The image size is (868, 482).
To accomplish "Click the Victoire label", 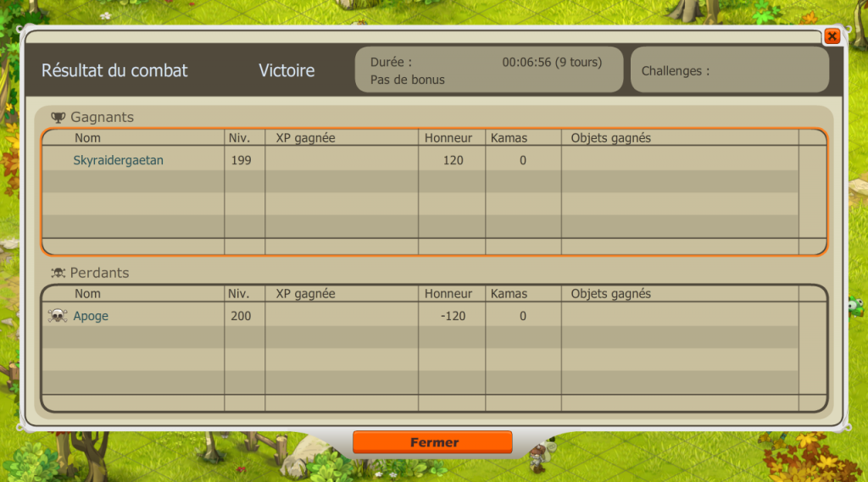I will 287,70.
